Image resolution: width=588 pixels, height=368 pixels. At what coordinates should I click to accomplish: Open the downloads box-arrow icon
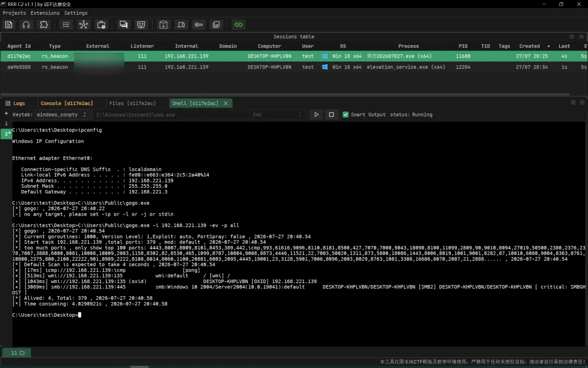tap(163, 24)
